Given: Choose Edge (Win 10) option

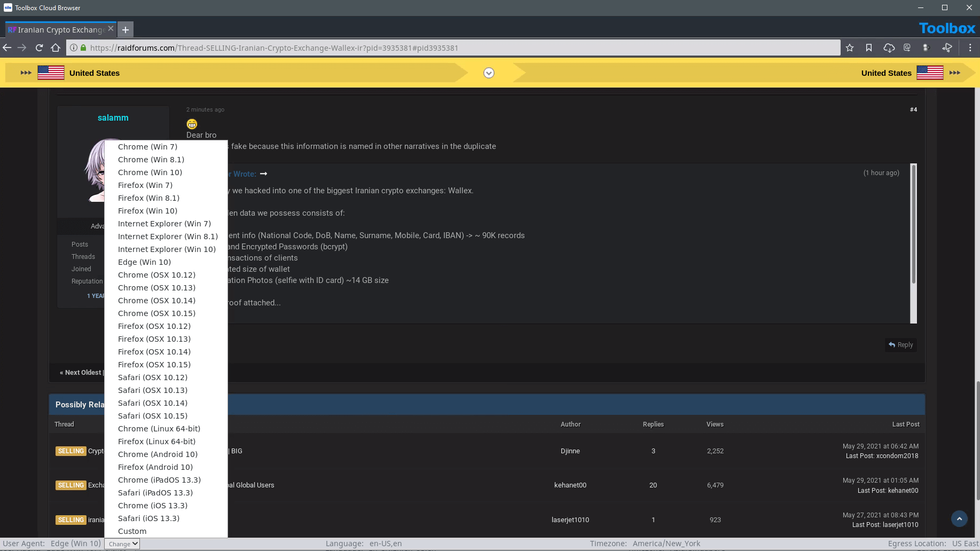Looking at the screenshot, I should tap(166, 262).
